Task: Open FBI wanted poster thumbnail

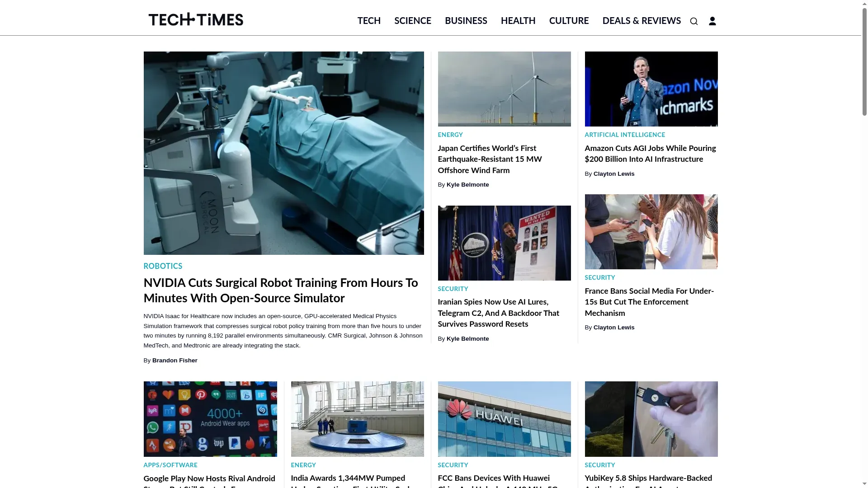Action: pos(504,243)
